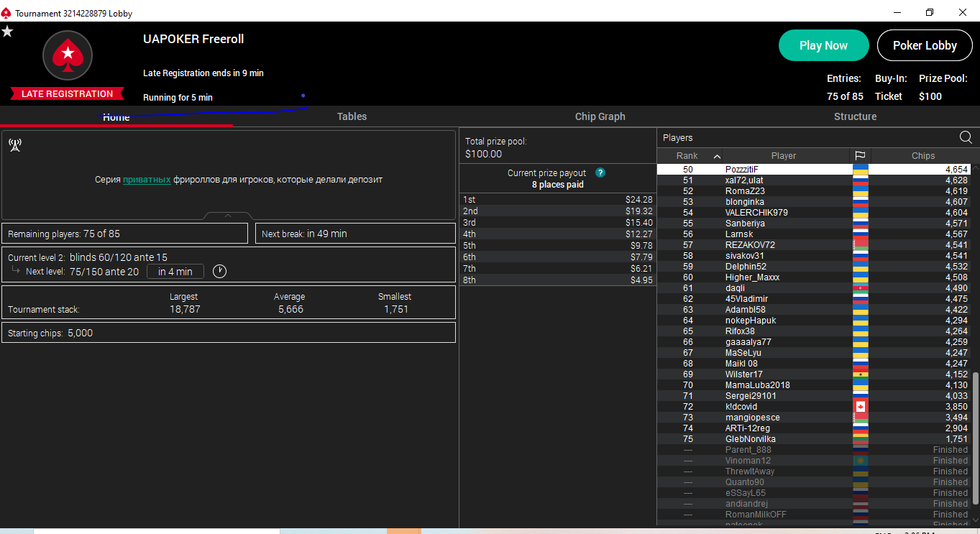Select player MaSeLyu
This screenshot has height=534, width=980.
pyautogui.click(x=813, y=353)
